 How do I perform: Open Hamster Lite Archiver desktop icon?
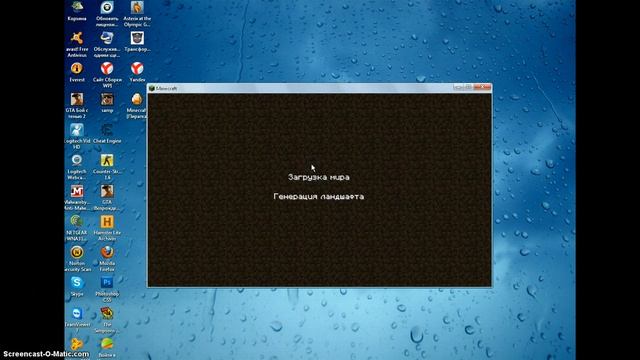(107, 228)
